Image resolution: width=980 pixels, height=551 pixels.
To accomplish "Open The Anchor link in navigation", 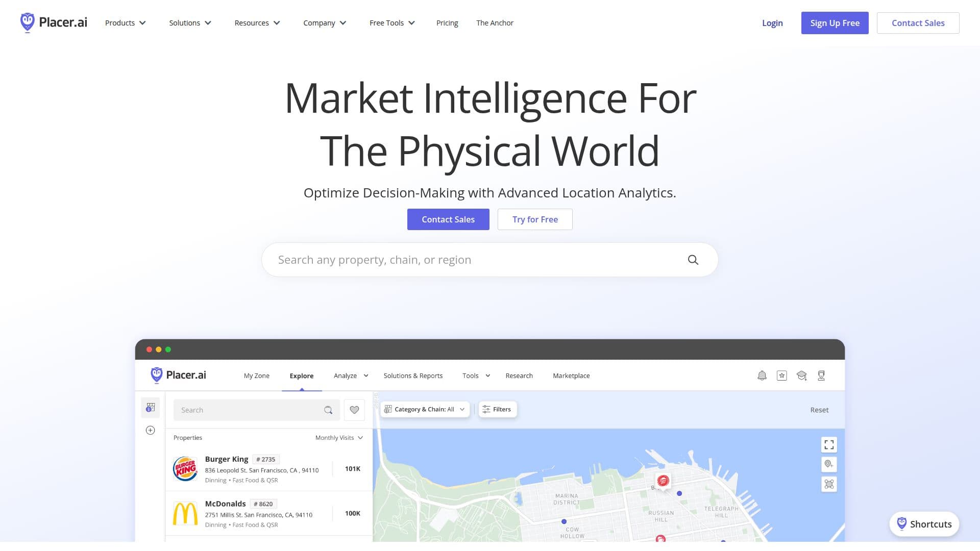I will click(x=495, y=23).
